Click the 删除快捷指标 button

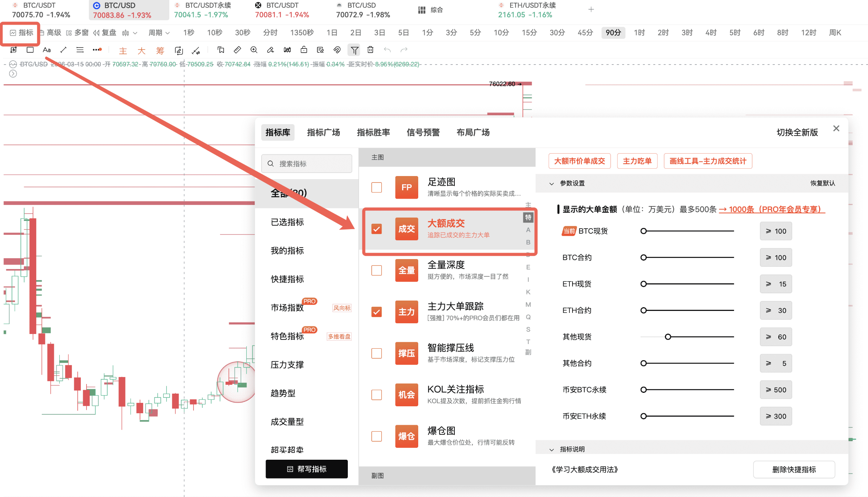(x=794, y=470)
